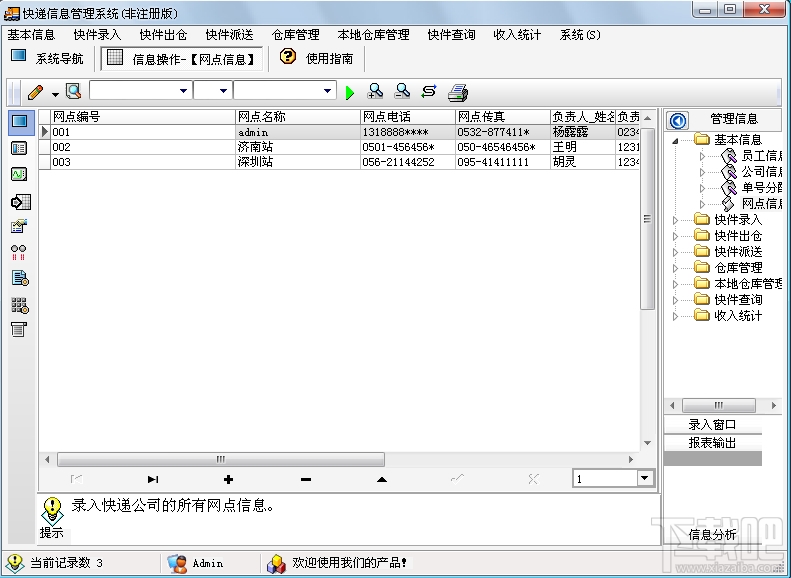Select the green chart sidebar icon
Image resolution: width=791 pixels, height=578 pixels.
(19, 174)
